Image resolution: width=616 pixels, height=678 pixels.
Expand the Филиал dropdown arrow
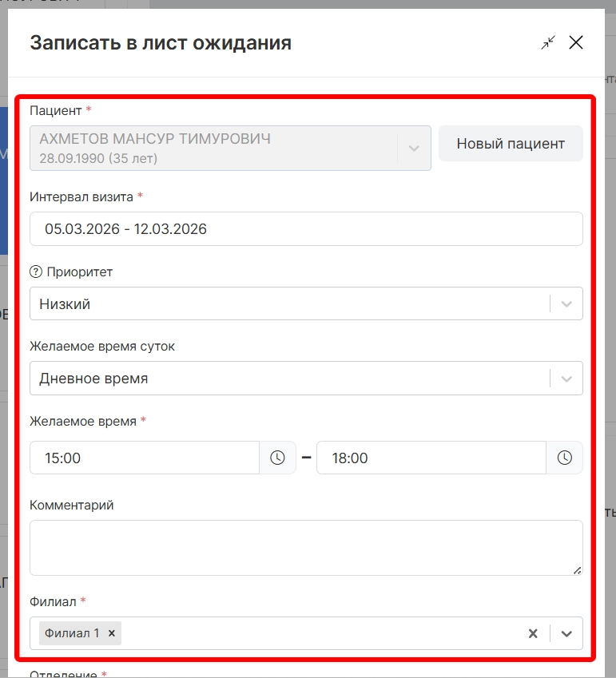pyautogui.click(x=566, y=633)
